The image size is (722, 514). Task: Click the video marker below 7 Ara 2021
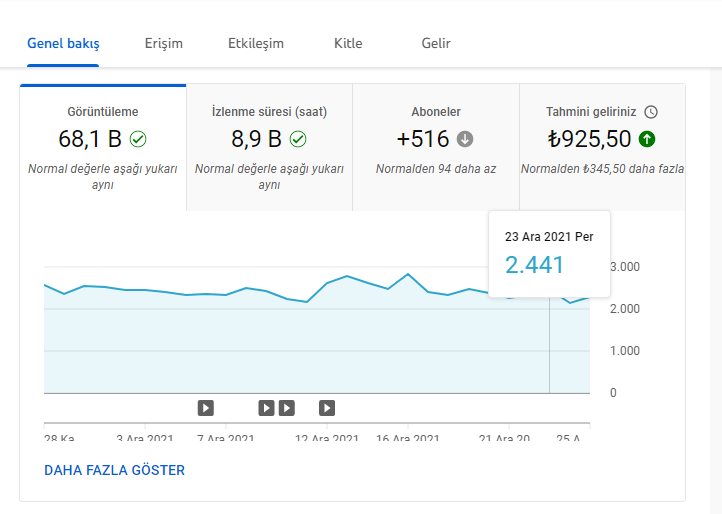point(206,408)
